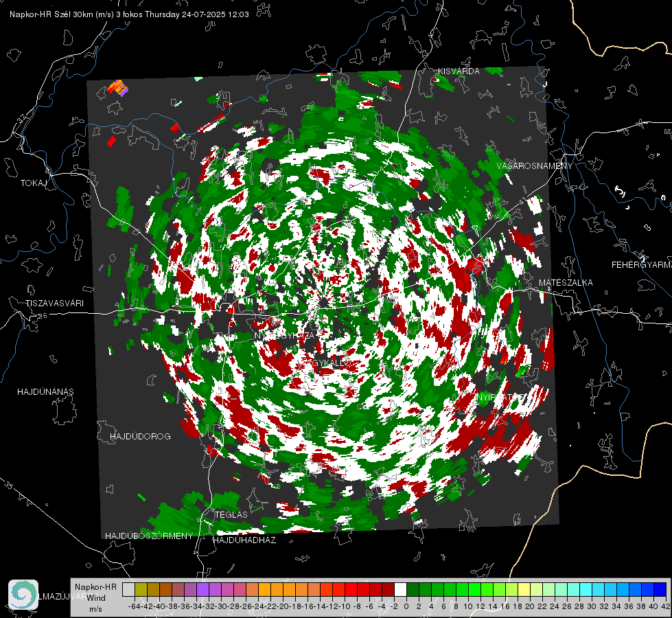Screen dimensions: 672x618
Task: Select the HAJDÚBÖSZÖRMENY label
Action: pos(149,536)
